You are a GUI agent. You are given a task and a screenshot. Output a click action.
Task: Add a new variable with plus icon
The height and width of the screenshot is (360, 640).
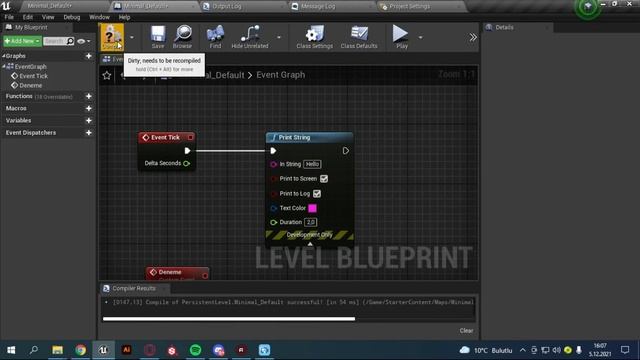point(89,120)
